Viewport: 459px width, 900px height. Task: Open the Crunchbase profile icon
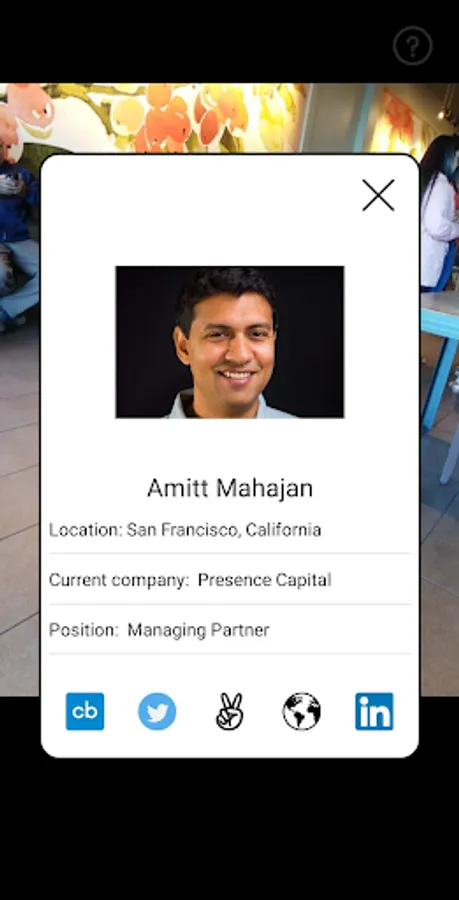coord(85,711)
